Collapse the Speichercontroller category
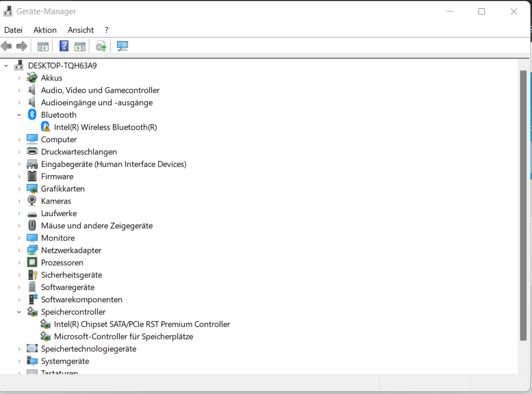The width and height of the screenshot is (532, 394). 19,312
